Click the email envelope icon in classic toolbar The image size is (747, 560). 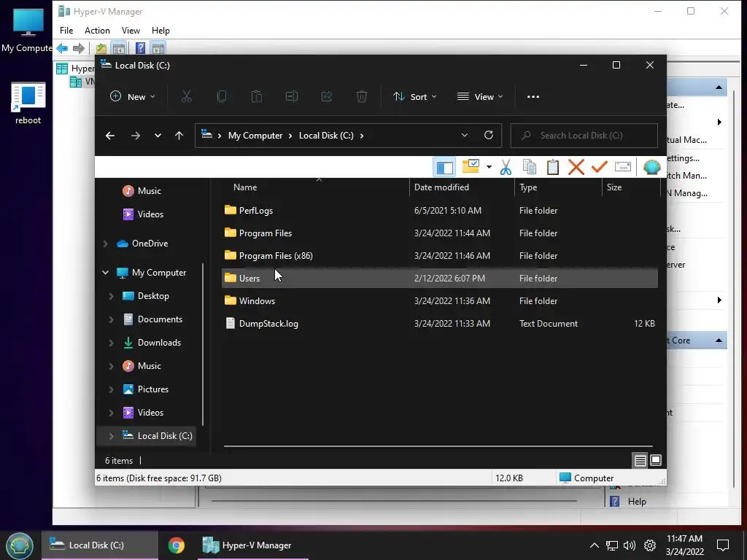623,167
